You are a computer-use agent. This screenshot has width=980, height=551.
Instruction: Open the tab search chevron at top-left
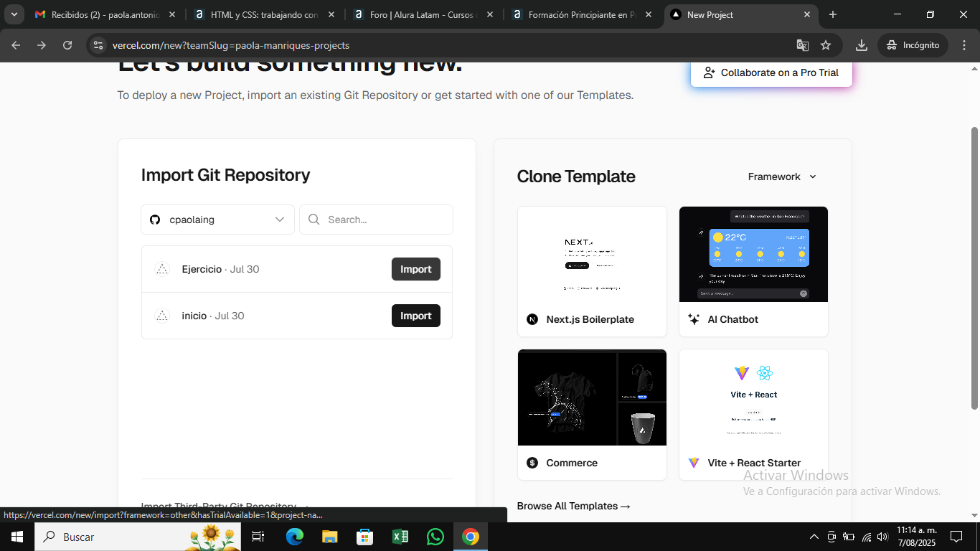(x=14, y=14)
